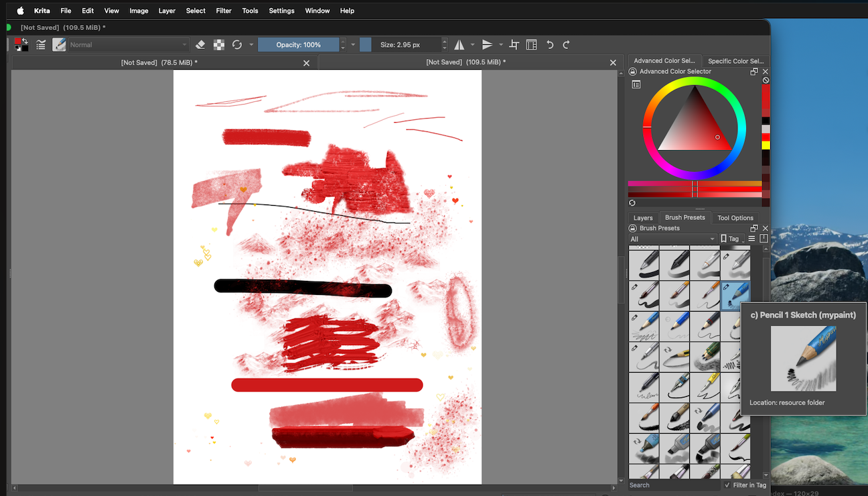The width and height of the screenshot is (868, 496).
Task: Click the brush preset Search field
Action: click(x=674, y=485)
